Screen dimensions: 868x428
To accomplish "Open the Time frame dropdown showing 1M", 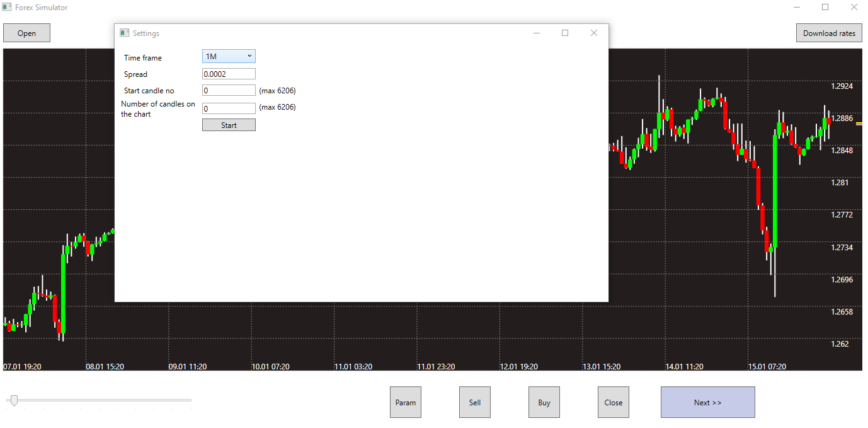I will (x=229, y=57).
